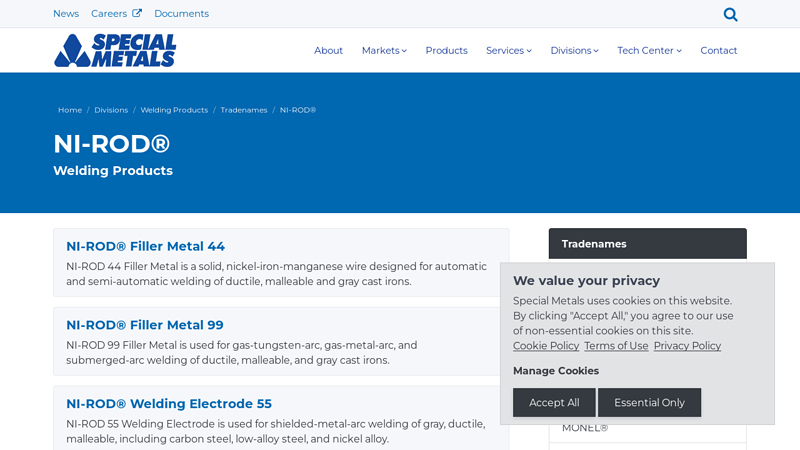This screenshot has width=800, height=450.
Task: Go to the Documents page
Action: click(x=181, y=14)
